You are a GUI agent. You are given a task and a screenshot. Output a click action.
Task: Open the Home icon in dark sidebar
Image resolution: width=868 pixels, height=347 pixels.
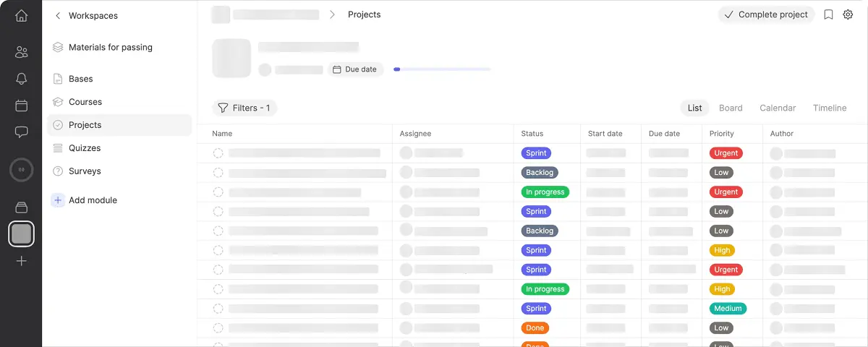21,15
